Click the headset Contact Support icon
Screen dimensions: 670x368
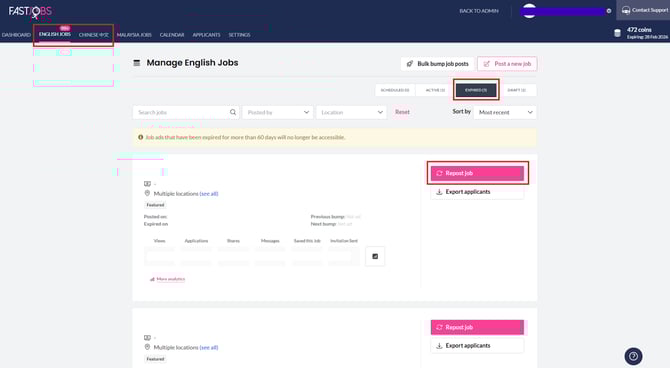626,10
